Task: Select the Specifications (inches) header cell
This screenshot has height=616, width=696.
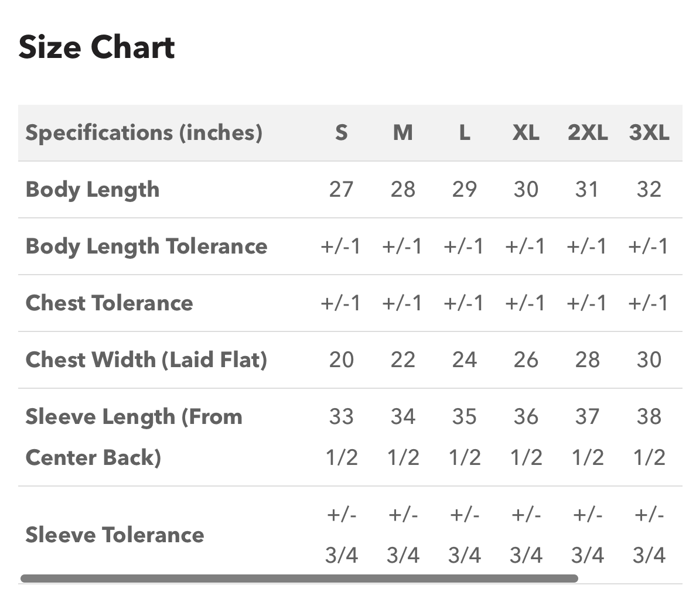Action: (x=144, y=133)
